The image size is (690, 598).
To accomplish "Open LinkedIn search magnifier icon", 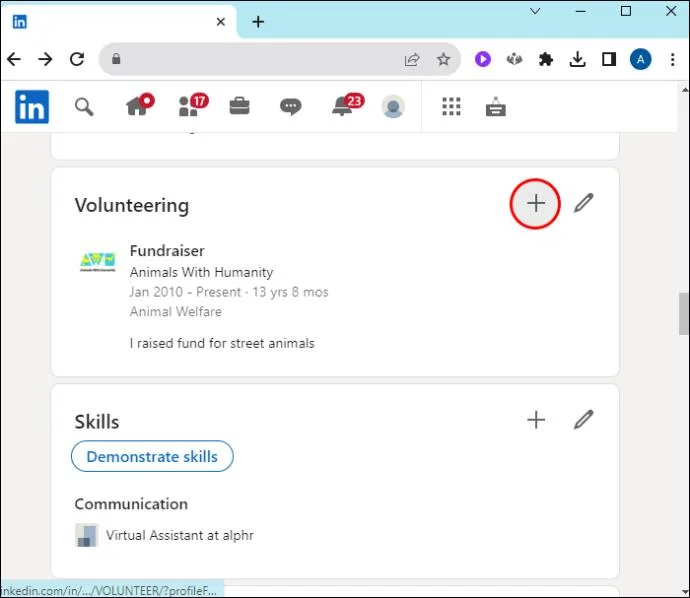I will click(x=84, y=107).
